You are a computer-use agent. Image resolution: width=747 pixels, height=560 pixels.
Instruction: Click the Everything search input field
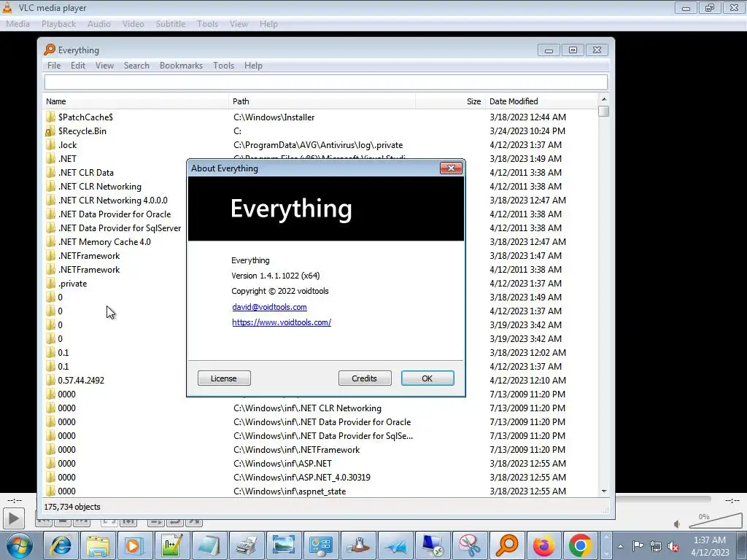(x=326, y=82)
